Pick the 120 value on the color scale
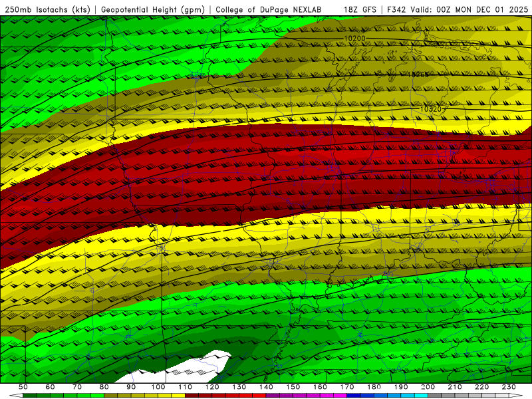 [212, 387]
